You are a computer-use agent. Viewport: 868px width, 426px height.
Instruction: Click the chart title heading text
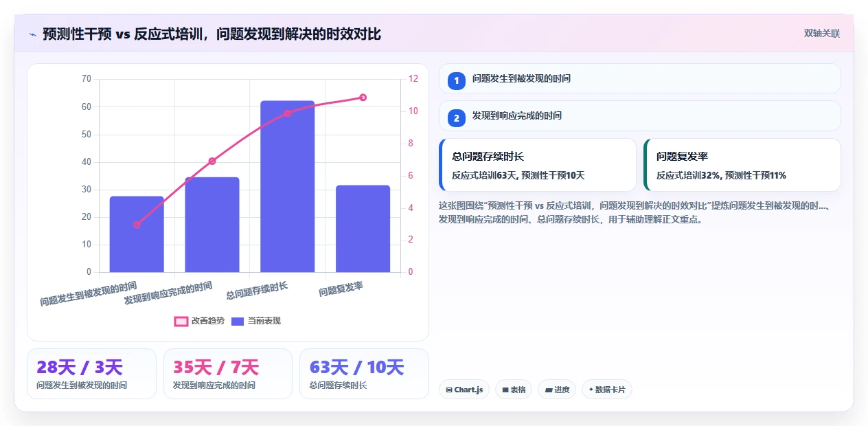click(212, 34)
